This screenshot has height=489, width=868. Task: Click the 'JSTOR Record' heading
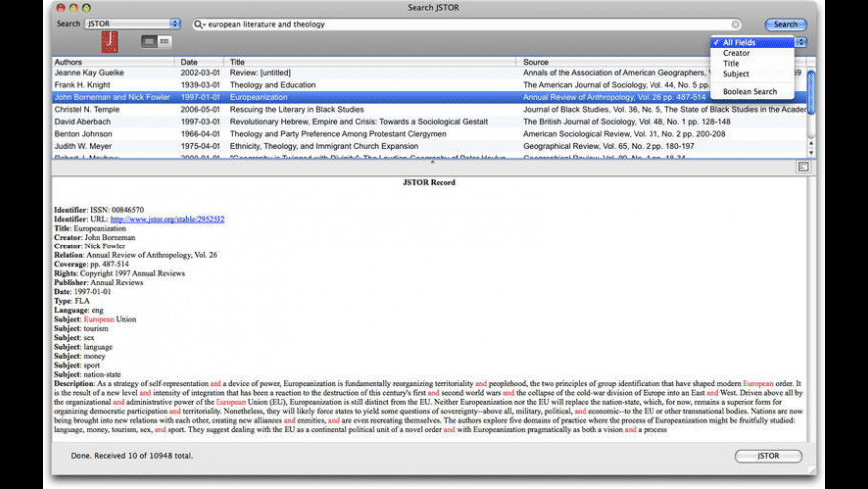(429, 183)
